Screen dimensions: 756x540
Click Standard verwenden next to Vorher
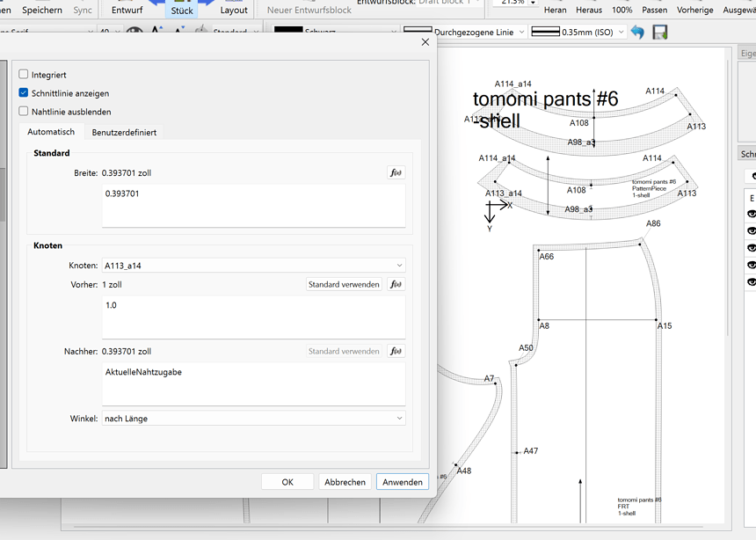tap(344, 285)
